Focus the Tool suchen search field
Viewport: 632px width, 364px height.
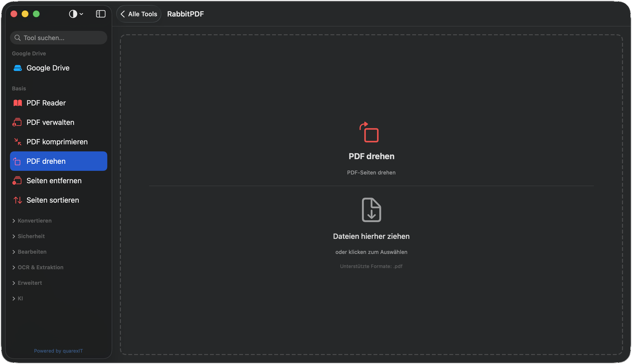[x=59, y=38]
